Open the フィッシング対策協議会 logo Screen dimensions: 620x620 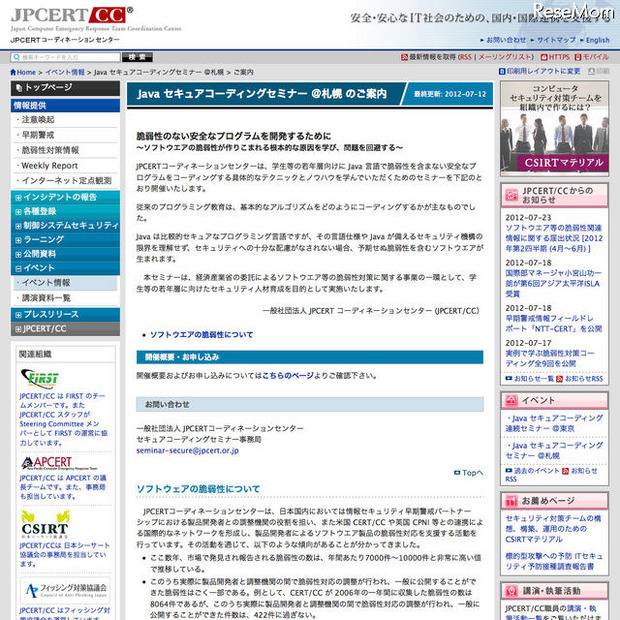[x=66, y=590]
